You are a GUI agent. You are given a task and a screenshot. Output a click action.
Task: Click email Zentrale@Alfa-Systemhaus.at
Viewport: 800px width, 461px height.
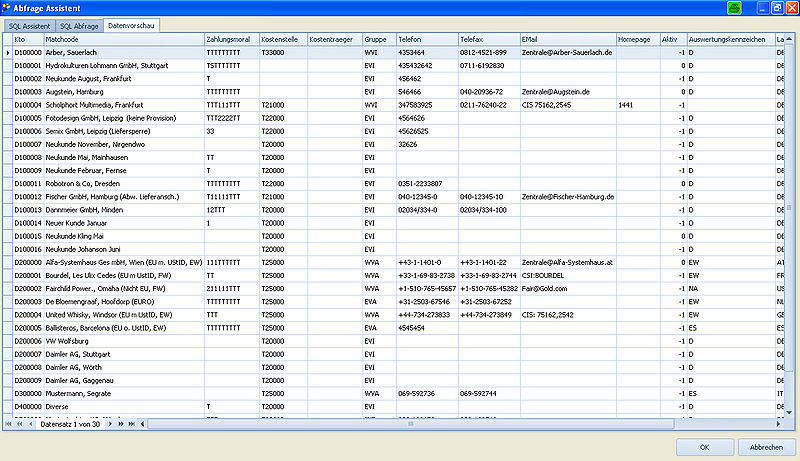[x=567, y=263]
